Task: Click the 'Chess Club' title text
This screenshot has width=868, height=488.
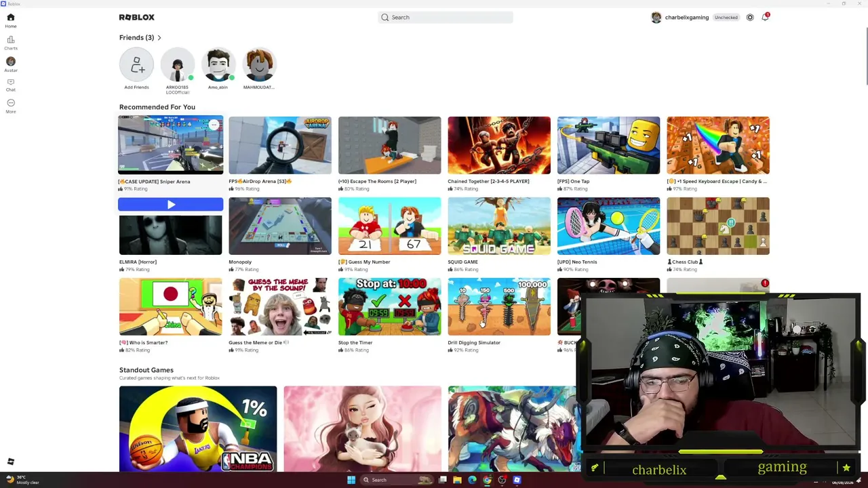Action: pyautogui.click(x=685, y=262)
